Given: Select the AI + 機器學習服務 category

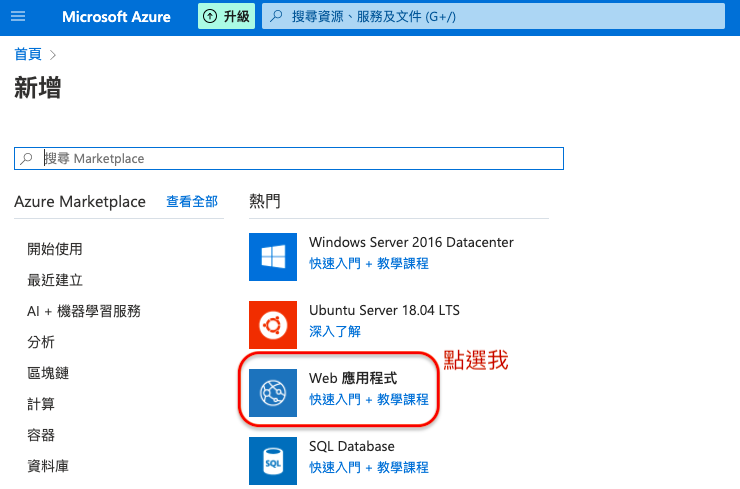Looking at the screenshot, I should [x=84, y=311].
